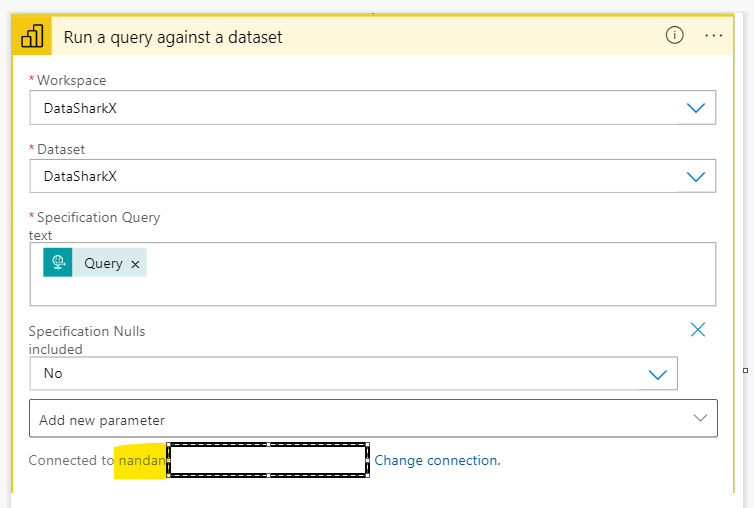This screenshot has width=754, height=508.
Task: Click the white selection box beside nandan
Action: tap(268, 460)
